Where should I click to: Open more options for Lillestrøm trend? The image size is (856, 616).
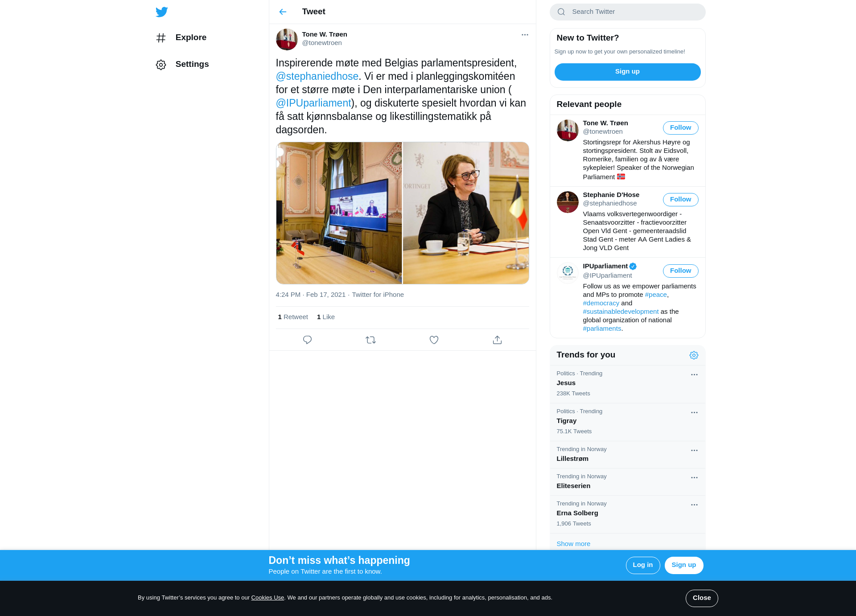tap(694, 451)
